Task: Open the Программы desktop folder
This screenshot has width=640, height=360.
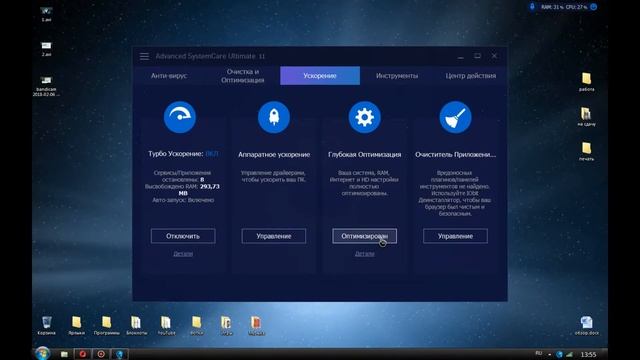Action: (107, 325)
